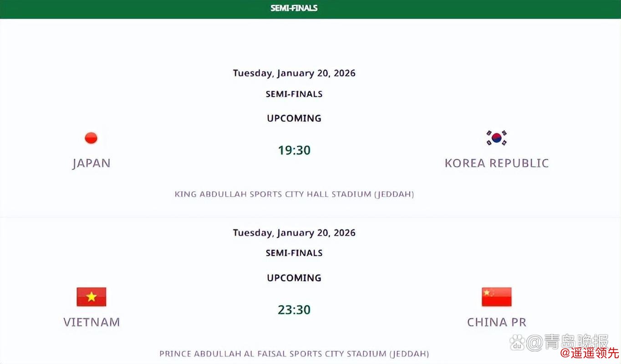
Task: Click the Vietnam flag icon
Action: [x=91, y=297]
